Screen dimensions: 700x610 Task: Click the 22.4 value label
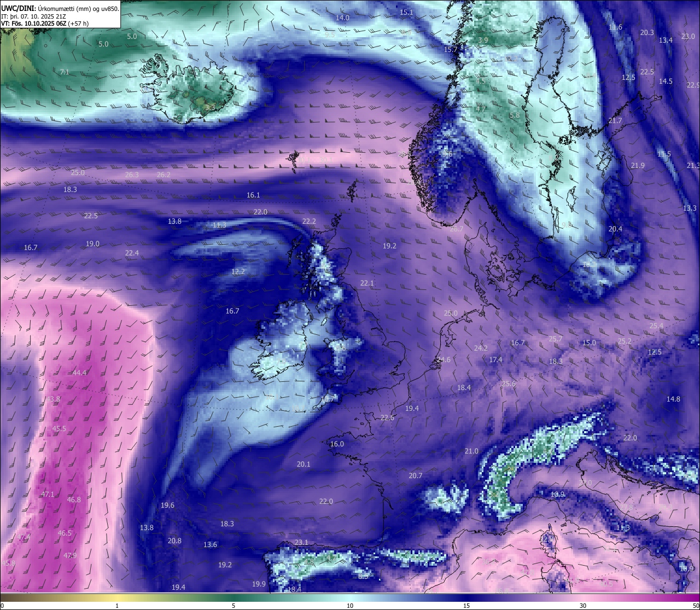tap(132, 253)
